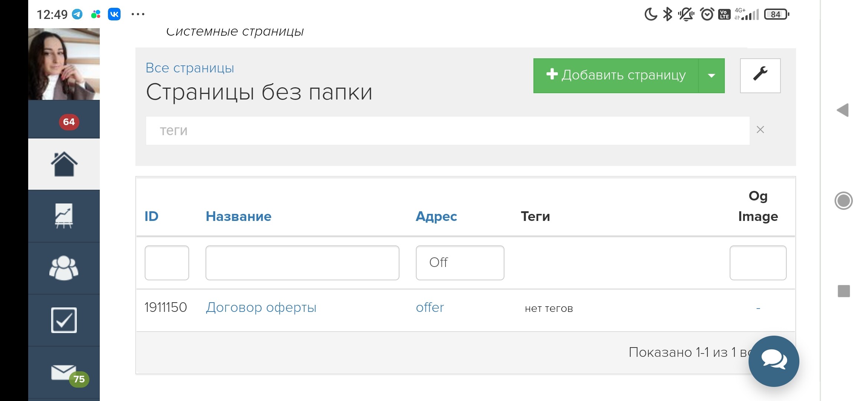Open the users group sidebar icon
The image size is (868, 401).
(64, 268)
